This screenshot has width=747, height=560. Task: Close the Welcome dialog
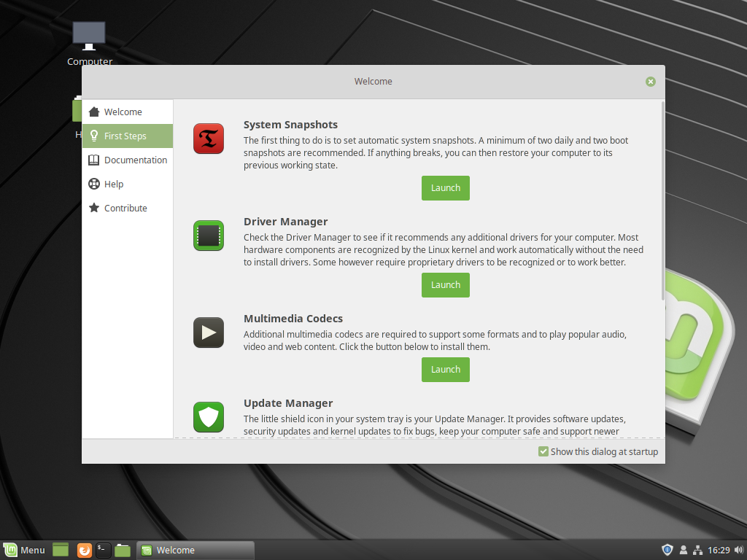point(650,82)
